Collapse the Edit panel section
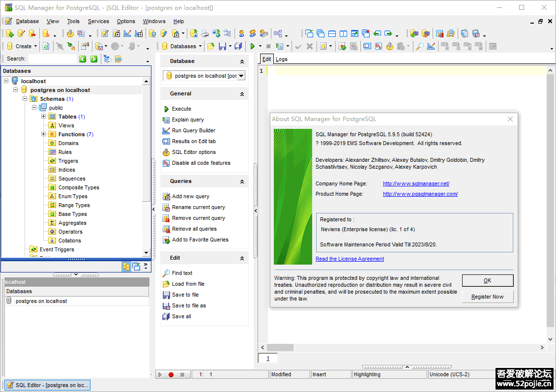 [x=242, y=258]
